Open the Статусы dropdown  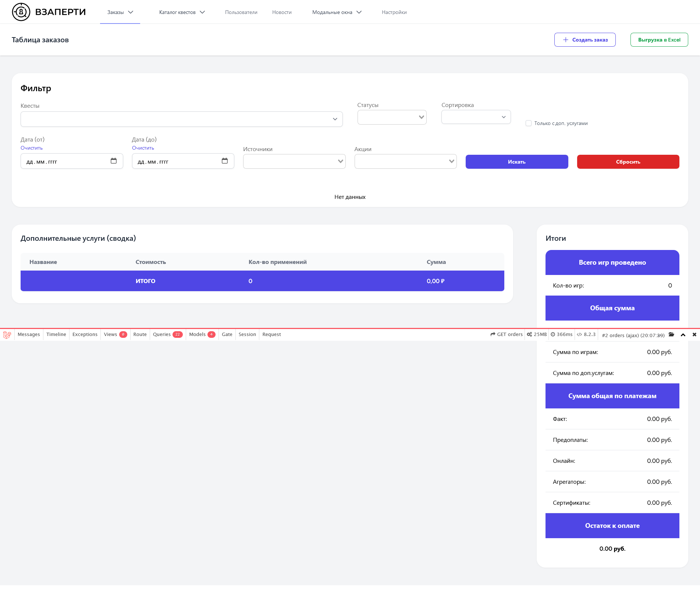point(392,117)
